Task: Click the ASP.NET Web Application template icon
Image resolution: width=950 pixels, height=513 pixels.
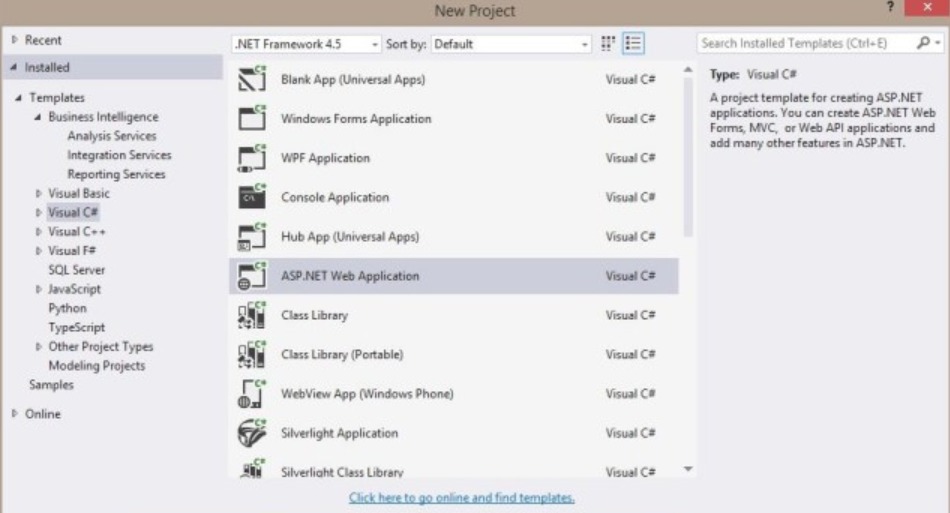Action: point(252,276)
